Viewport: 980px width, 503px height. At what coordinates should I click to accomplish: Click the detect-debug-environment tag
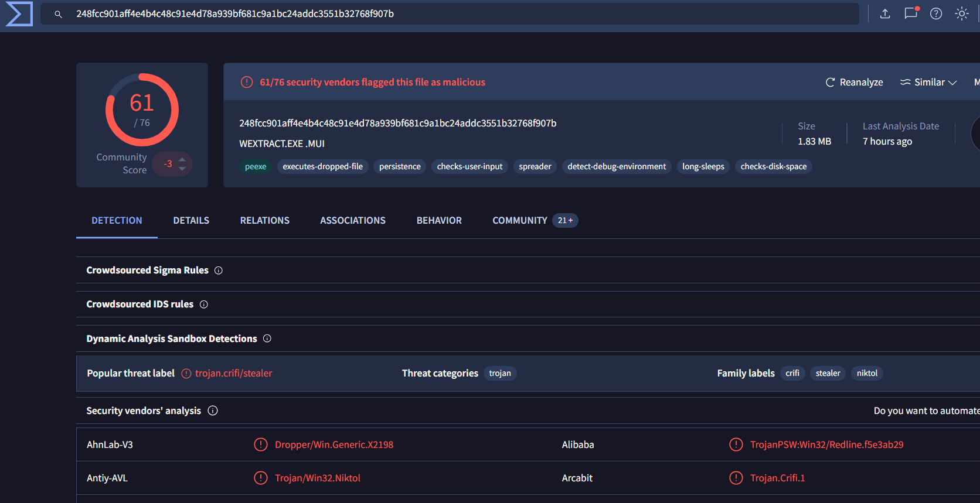[x=617, y=167]
